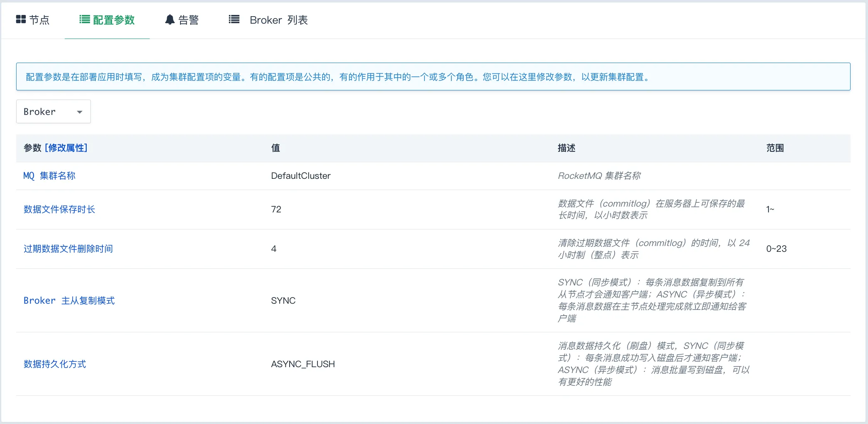The image size is (868, 424).
Task: Select the value 4 in 过期数据文件删除时间 row
Action: 274,249
